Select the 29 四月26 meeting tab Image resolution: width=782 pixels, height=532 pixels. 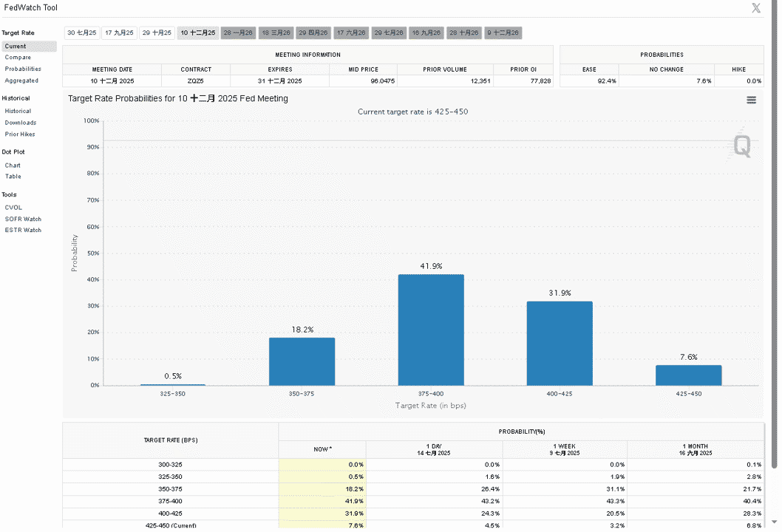(x=313, y=33)
